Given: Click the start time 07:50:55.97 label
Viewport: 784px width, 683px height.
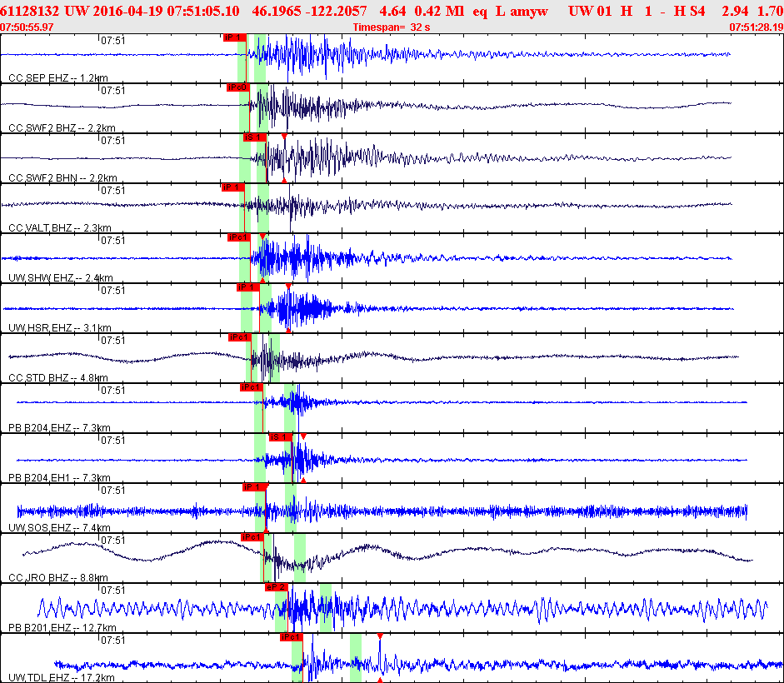Looking at the screenshot, I should coord(27,27).
